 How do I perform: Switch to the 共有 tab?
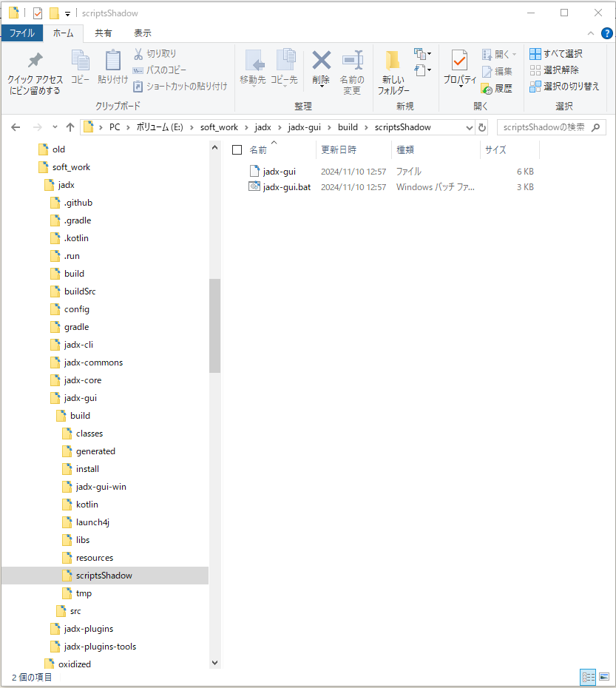(103, 33)
